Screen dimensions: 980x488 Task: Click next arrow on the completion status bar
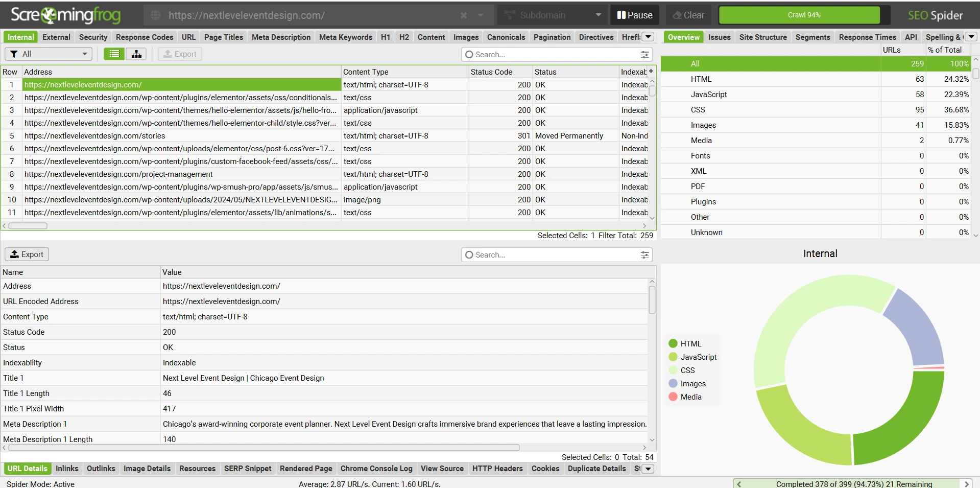[966, 484]
